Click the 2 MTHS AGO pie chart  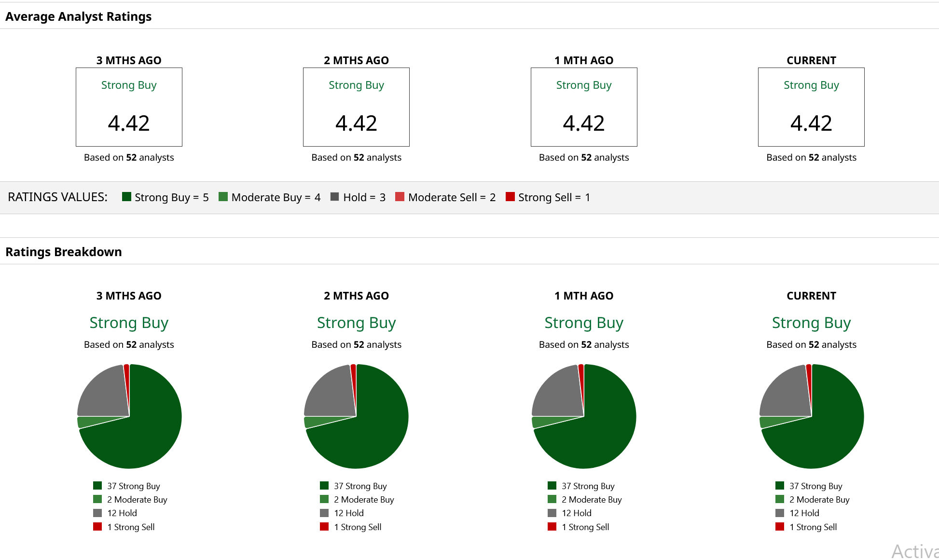(x=356, y=416)
